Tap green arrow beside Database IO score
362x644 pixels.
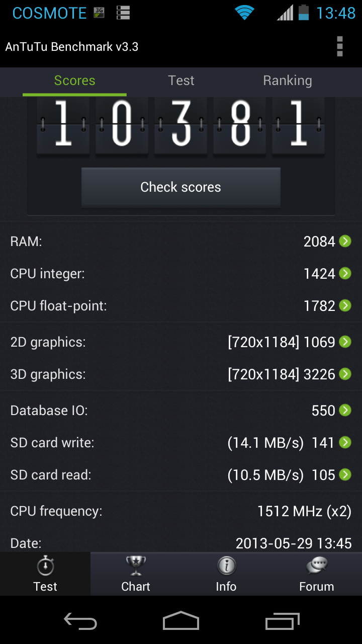(345, 411)
